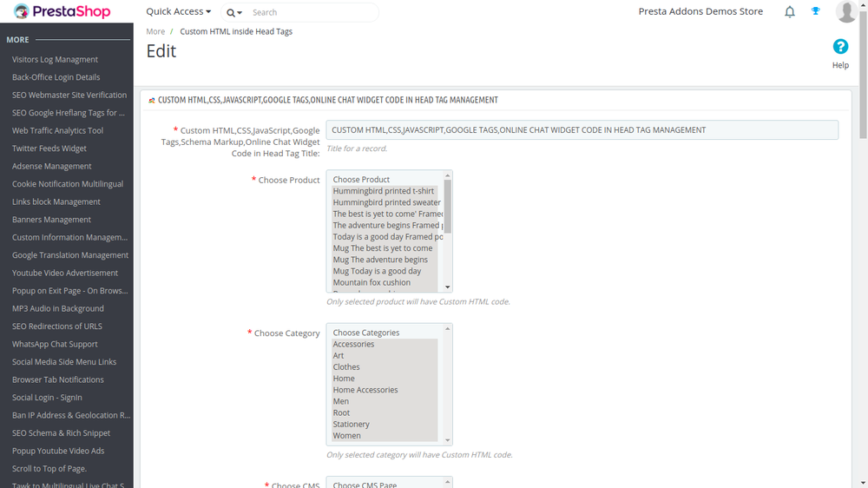Select 'The best is yet to come' Framed option
The image size is (868, 488).
(385, 214)
